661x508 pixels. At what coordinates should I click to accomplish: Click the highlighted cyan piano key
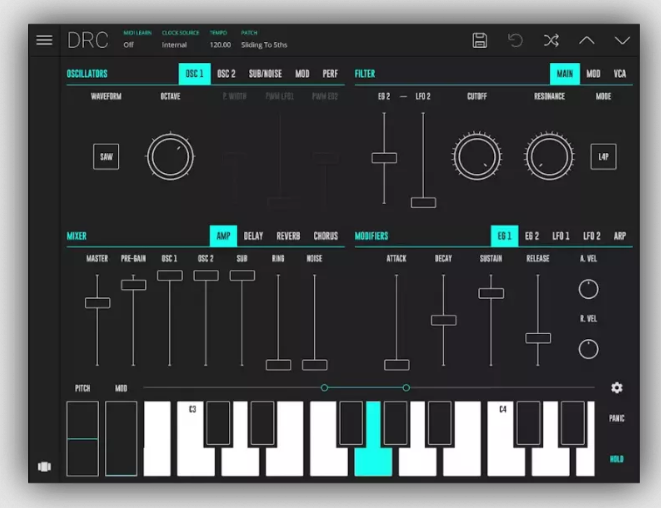[373, 462]
